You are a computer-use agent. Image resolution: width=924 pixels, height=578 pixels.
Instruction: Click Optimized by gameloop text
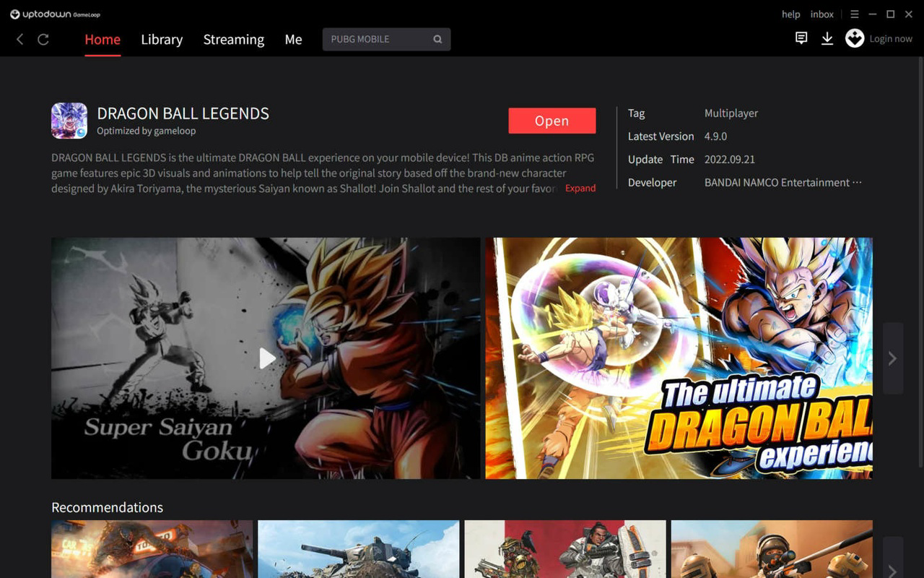pos(147,131)
